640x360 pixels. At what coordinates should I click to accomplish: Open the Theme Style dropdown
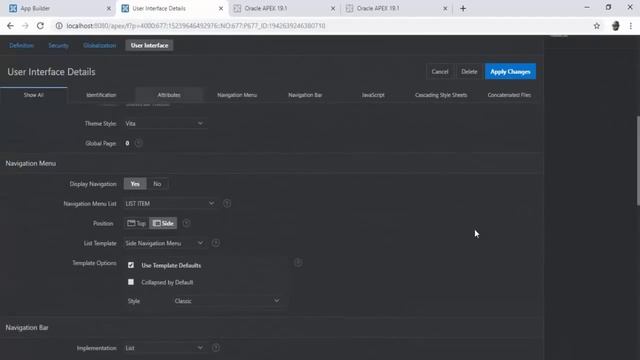(164, 123)
